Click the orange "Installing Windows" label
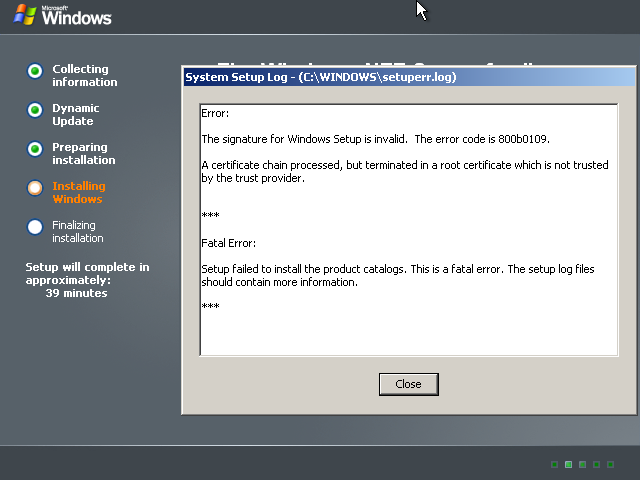 pos(79,192)
